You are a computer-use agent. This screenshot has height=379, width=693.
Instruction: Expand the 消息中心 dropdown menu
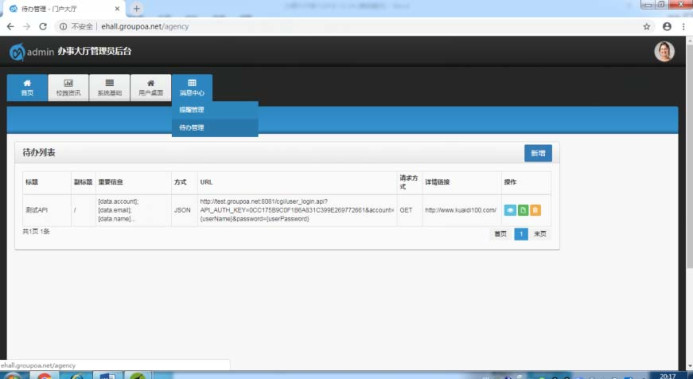[x=192, y=87]
